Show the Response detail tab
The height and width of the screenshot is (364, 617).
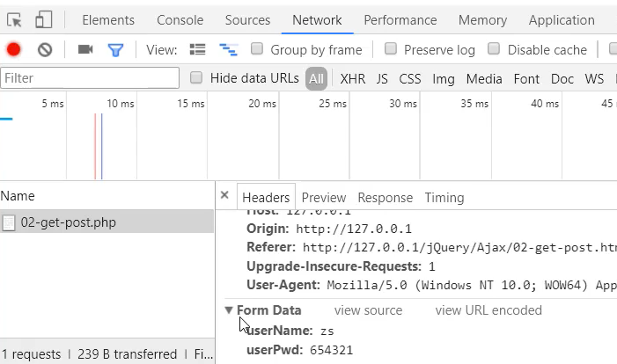[x=386, y=197]
